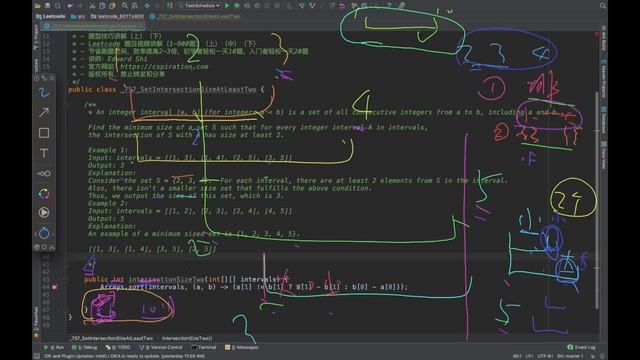The image size is (640, 360).
Task: Click the leetcode_601To900 package breadcrumb
Action: click(117, 16)
